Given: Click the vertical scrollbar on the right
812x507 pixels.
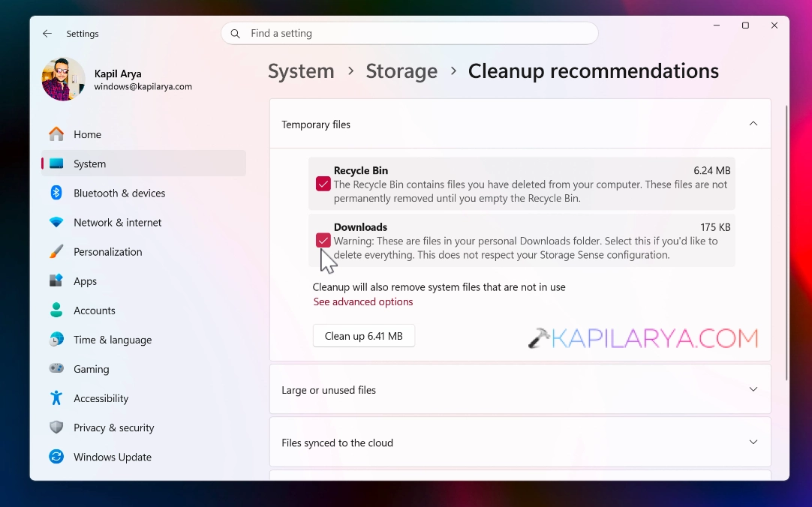Looking at the screenshot, I should (x=786, y=243).
